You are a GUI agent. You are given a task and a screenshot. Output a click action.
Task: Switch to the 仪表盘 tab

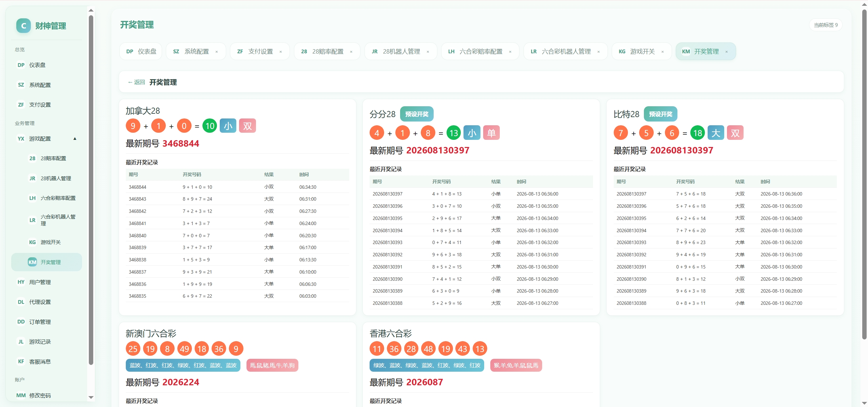[x=141, y=51]
